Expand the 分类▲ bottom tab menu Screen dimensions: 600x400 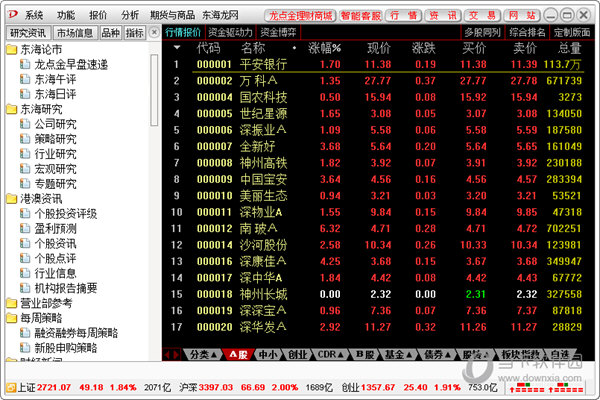[x=204, y=355]
